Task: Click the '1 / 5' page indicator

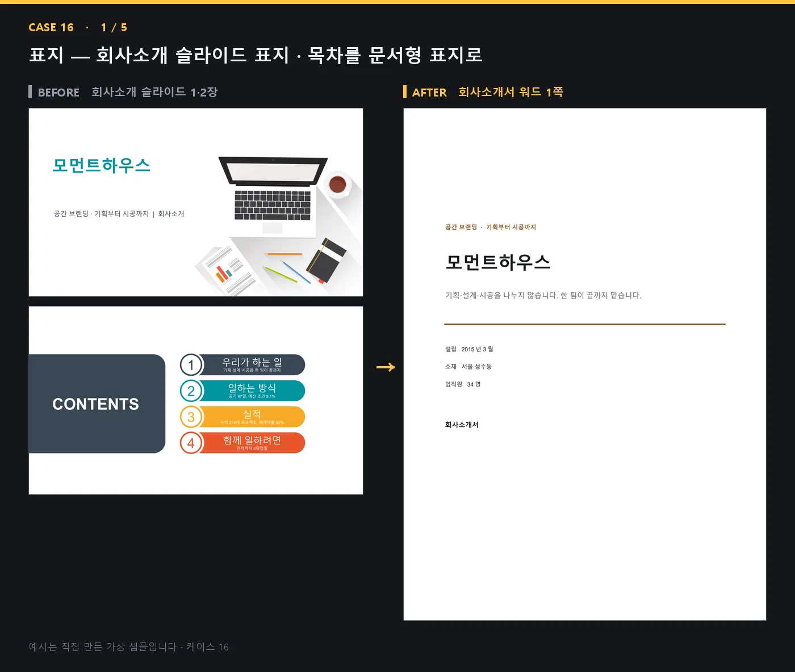Action: 114,27
